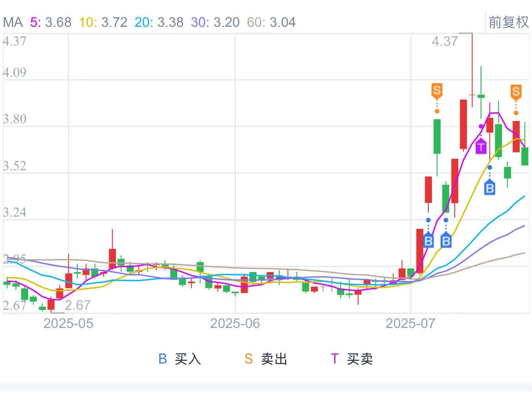This screenshot has width=532, height=399.
Task: Click the 3.80 price axis label
Action: click(x=15, y=119)
